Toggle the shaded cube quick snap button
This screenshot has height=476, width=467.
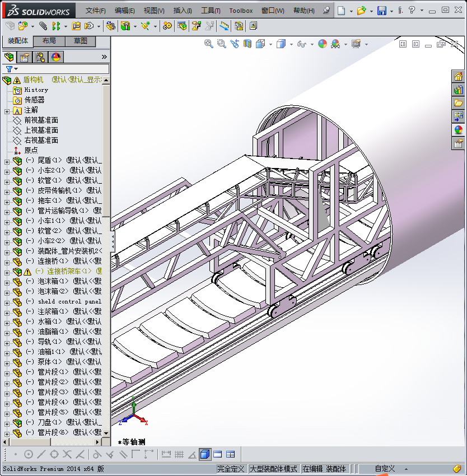[204, 454]
